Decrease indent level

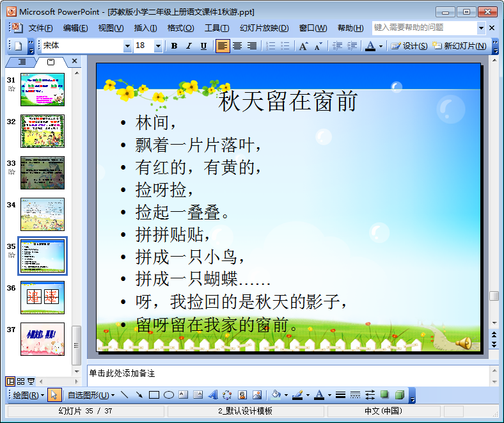[x=337, y=46]
